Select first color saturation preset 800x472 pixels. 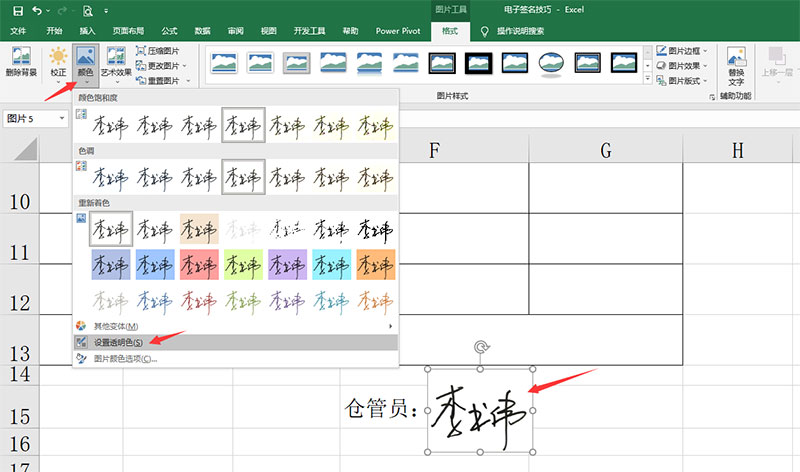point(110,125)
